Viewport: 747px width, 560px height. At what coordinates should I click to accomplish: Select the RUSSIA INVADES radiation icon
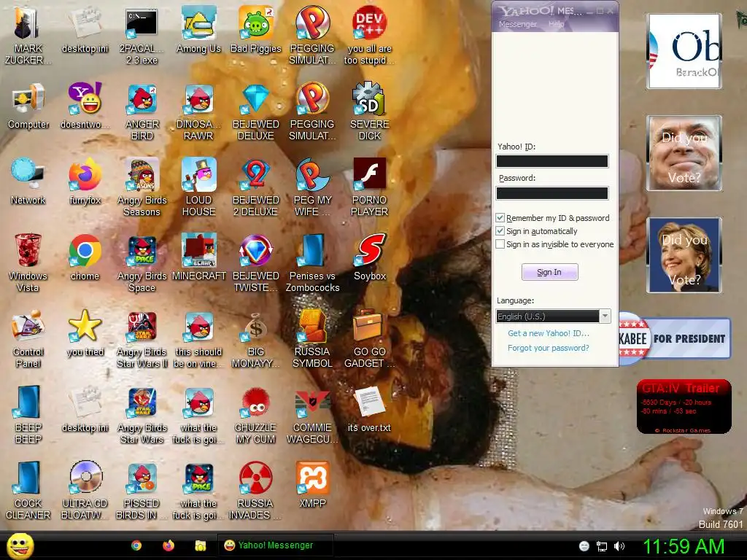[x=256, y=490]
